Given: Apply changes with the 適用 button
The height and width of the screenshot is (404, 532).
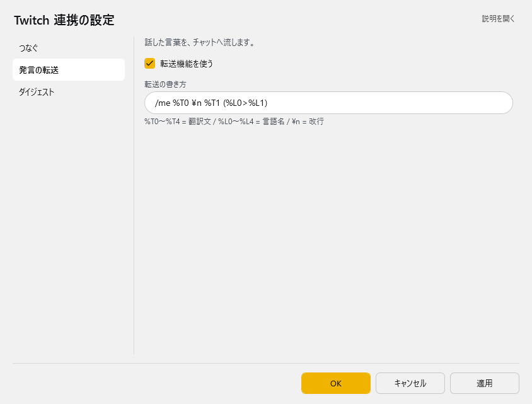Looking at the screenshot, I should pos(485,383).
